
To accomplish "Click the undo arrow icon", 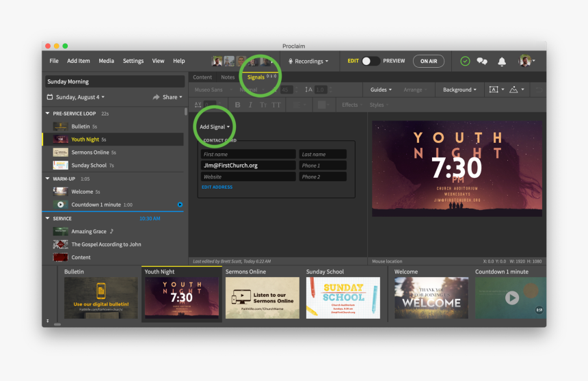I will tap(539, 90).
